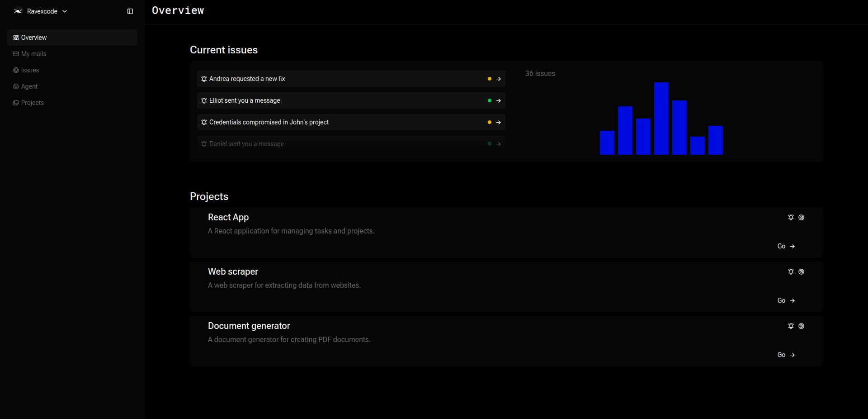Click the last bar of the issues chart
Screen dimensions: 868x419
click(715, 140)
